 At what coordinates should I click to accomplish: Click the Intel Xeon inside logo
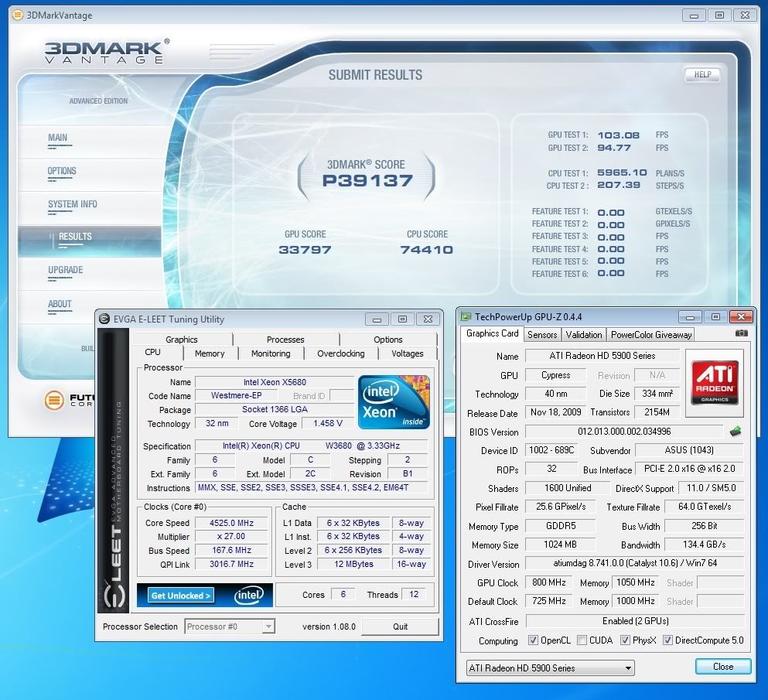pos(394,402)
